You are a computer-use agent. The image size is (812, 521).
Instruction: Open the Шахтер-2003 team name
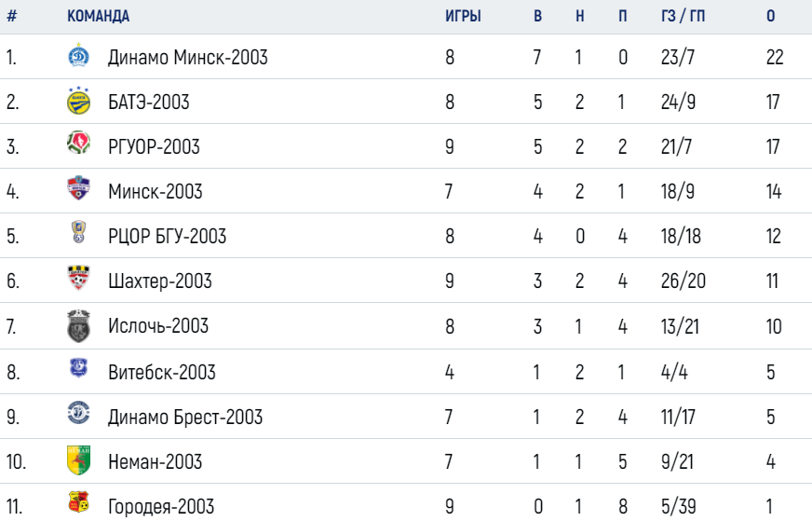(160, 281)
